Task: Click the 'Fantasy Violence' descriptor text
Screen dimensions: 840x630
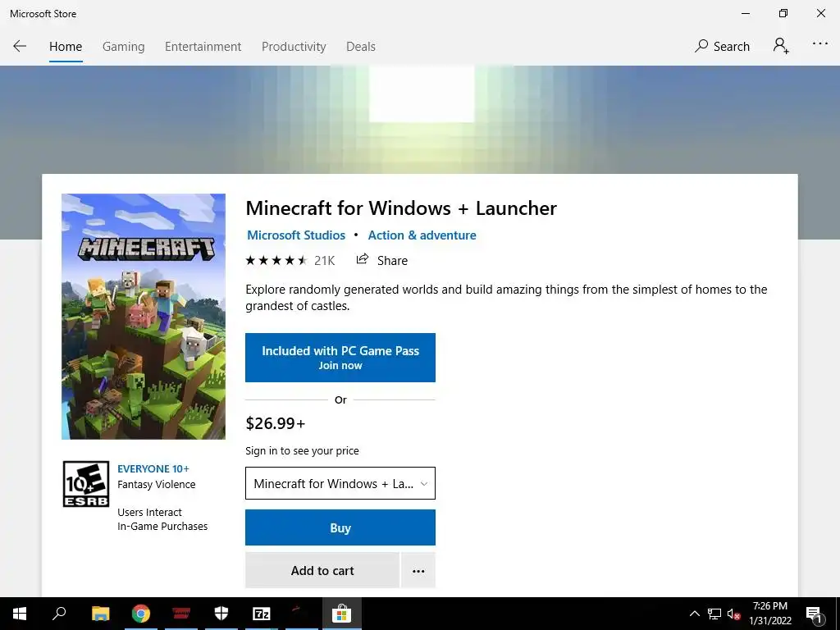Action: click(157, 484)
